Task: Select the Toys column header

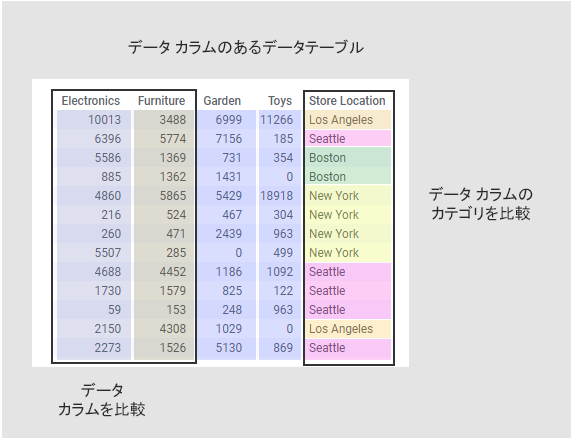Action: click(x=280, y=101)
